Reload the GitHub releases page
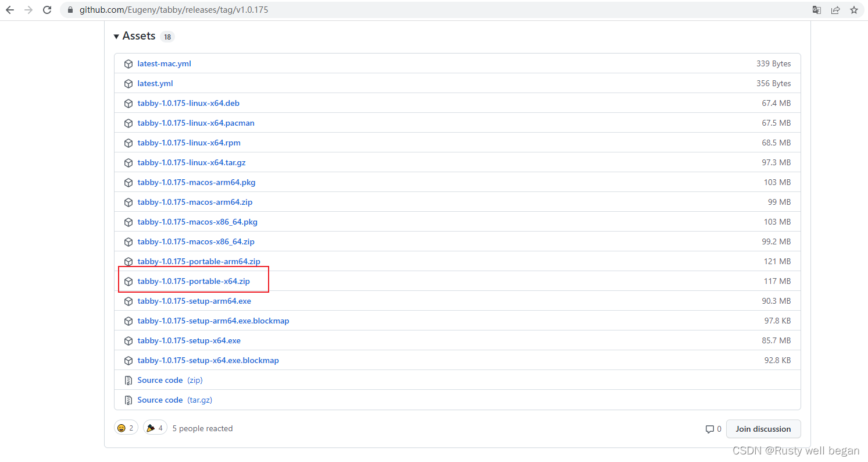This screenshot has width=868, height=462. (48, 10)
